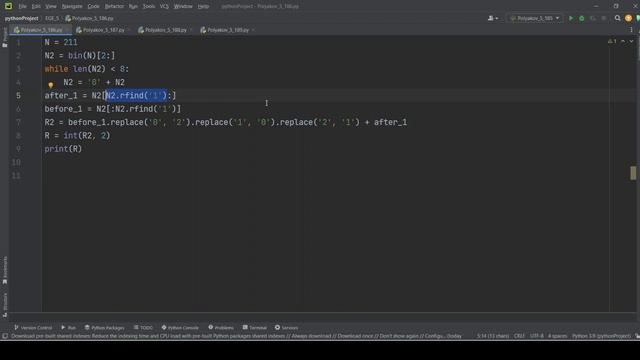This screenshot has width=640, height=360.
Task: Open the Tools menu
Action: pyautogui.click(x=149, y=7)
